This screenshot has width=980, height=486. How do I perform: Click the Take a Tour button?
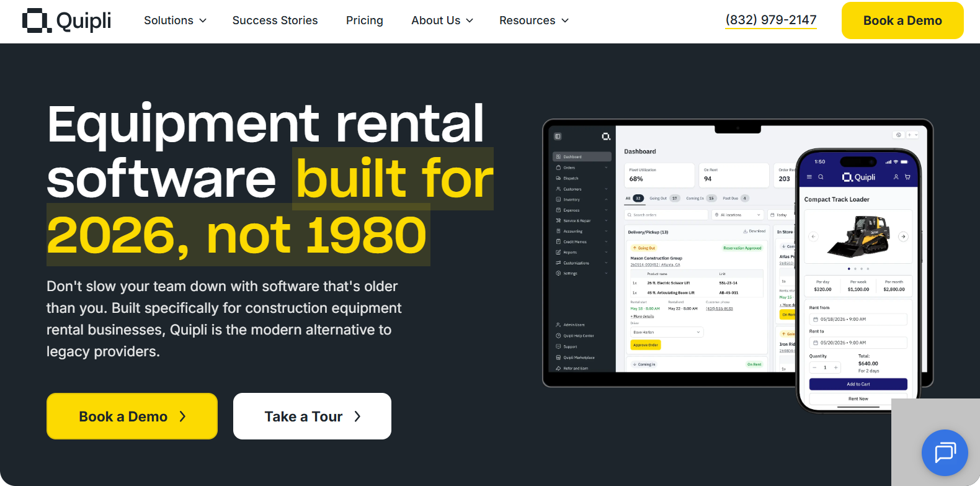coord(312,416)
